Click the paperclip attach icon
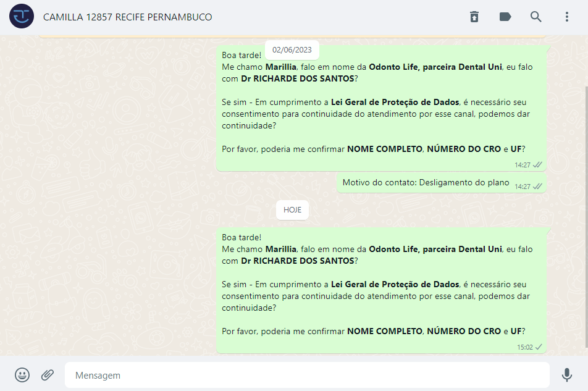Screen dimensions: 588x391 pos(48,375)
